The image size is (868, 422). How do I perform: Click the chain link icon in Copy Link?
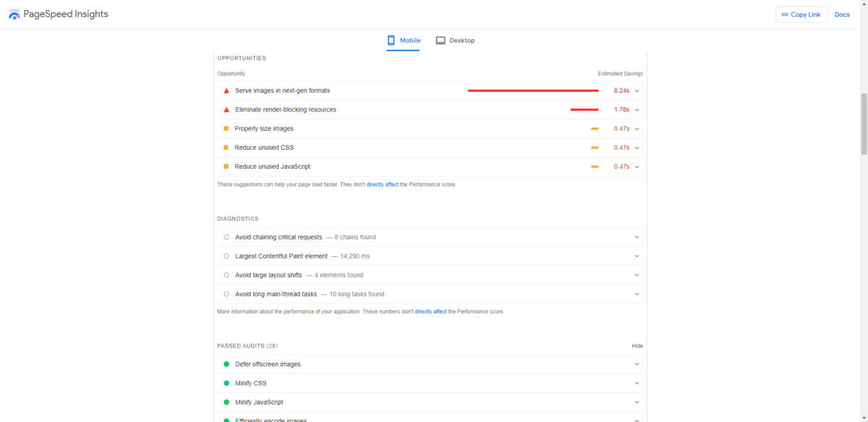coord(785,14)
